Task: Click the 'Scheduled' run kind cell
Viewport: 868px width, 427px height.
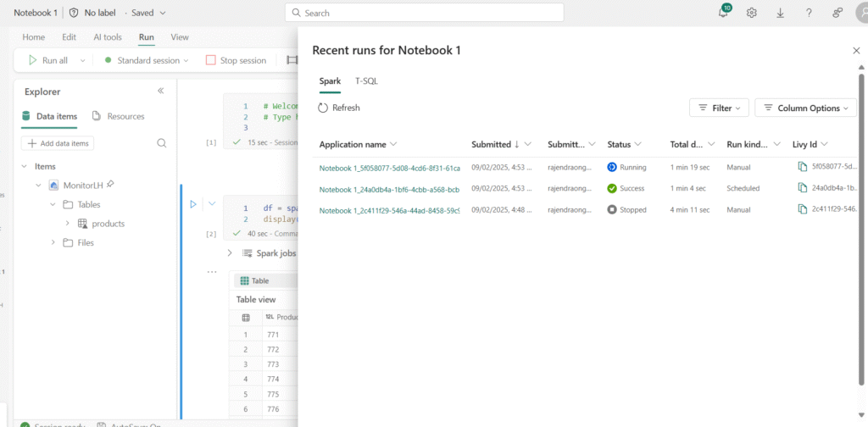Action: (x=743, y=189)
